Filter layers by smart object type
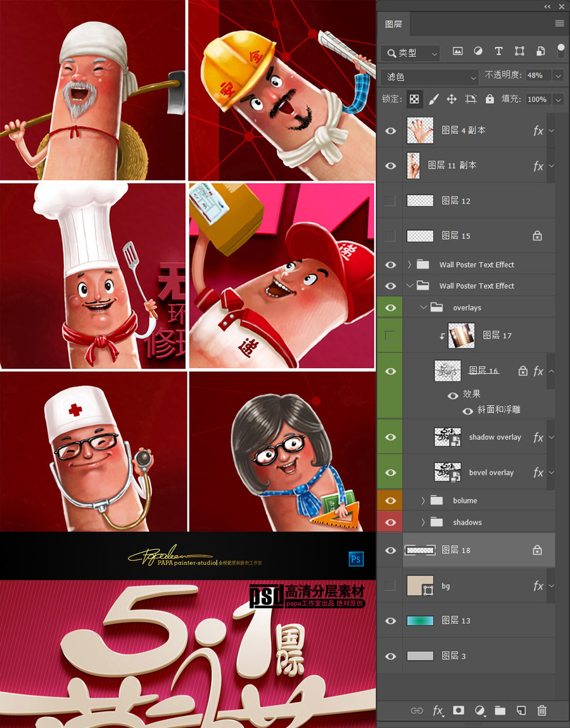The height and width of the screenshot is (728, 570). click(x=540, y=51)
